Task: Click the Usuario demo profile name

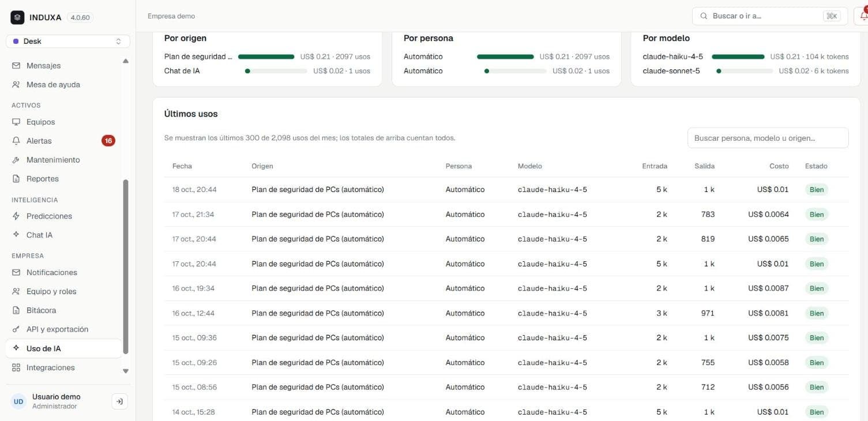Action: pyautogui.click(x=57, y=397)
